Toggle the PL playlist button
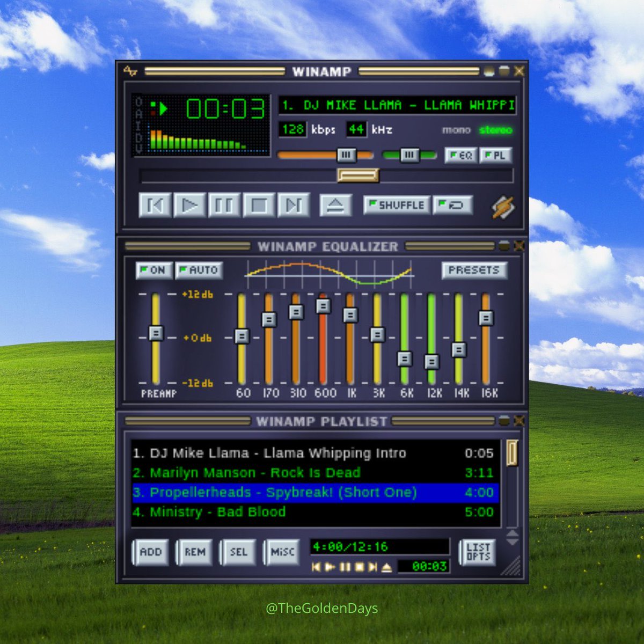 [496, 156]
